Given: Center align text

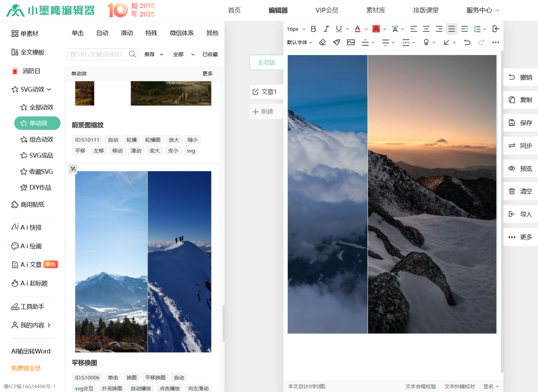Looking at the screenshot, I should coord(426,29).
